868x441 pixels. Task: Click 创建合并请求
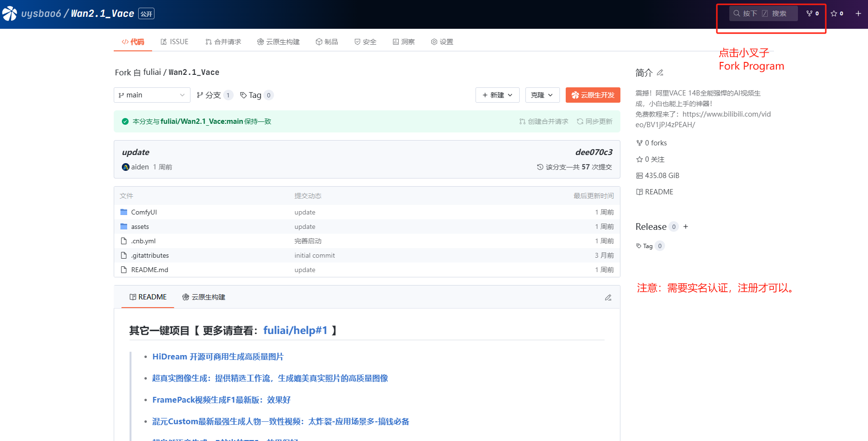tap(544, 121)
